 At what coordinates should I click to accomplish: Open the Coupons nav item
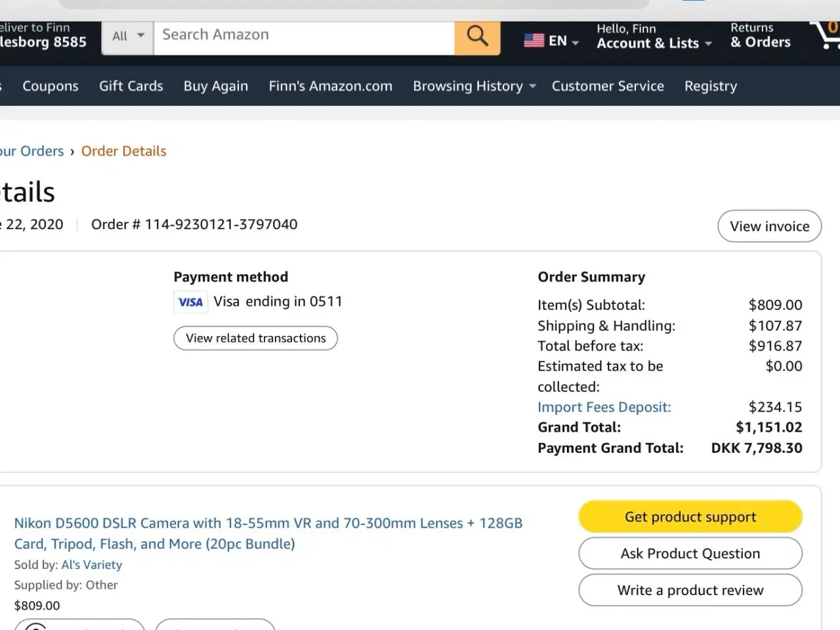51,86
